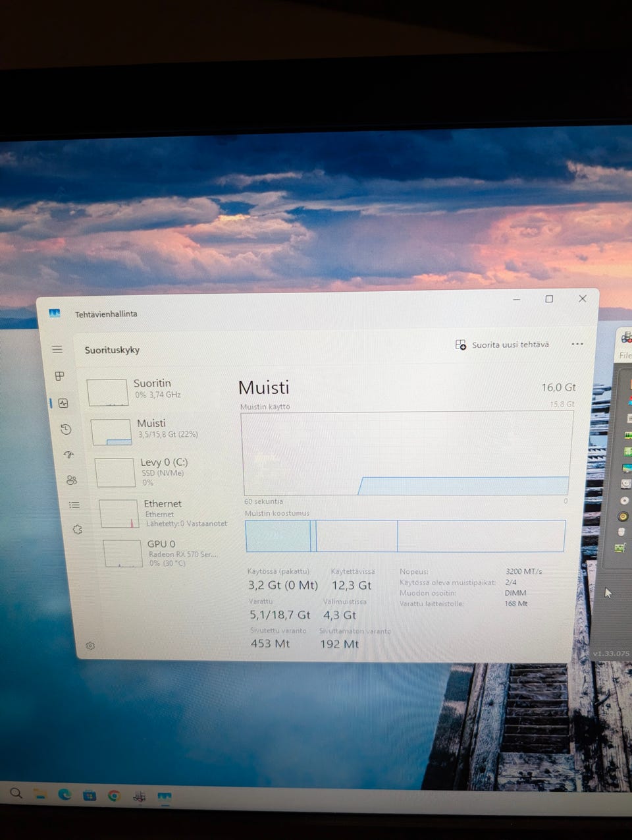This screenshot has width=632, height=840.
Task: Click the '16,0 Gt' total memory value
Action: pos(558,387)
